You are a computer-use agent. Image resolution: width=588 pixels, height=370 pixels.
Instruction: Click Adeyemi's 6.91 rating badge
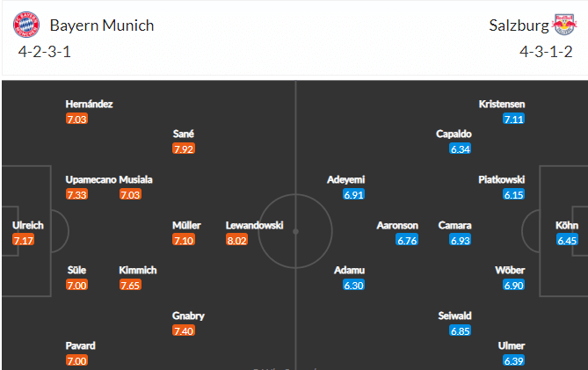[353, 194]
